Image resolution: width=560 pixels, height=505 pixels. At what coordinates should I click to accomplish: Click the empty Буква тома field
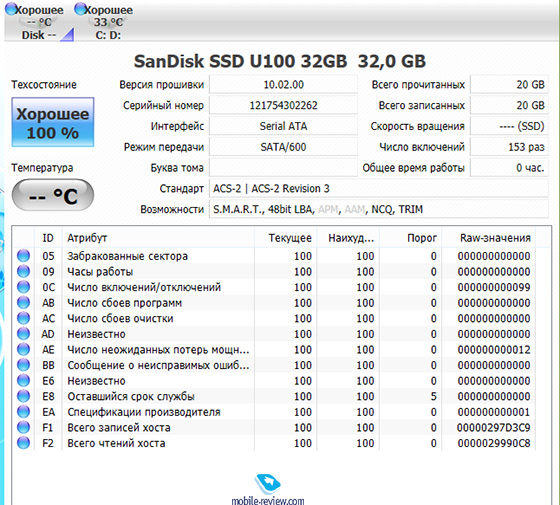(x=283, y=168)
